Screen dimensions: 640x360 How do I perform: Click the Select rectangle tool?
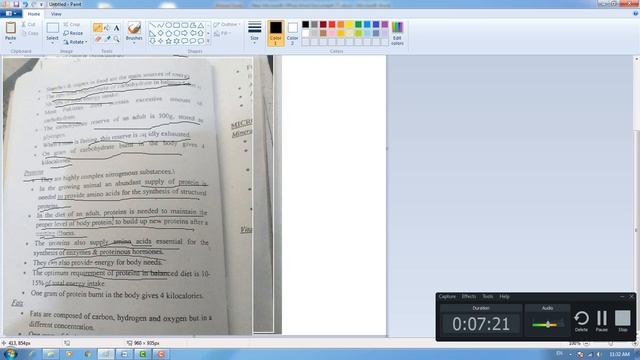coord(52,28)
